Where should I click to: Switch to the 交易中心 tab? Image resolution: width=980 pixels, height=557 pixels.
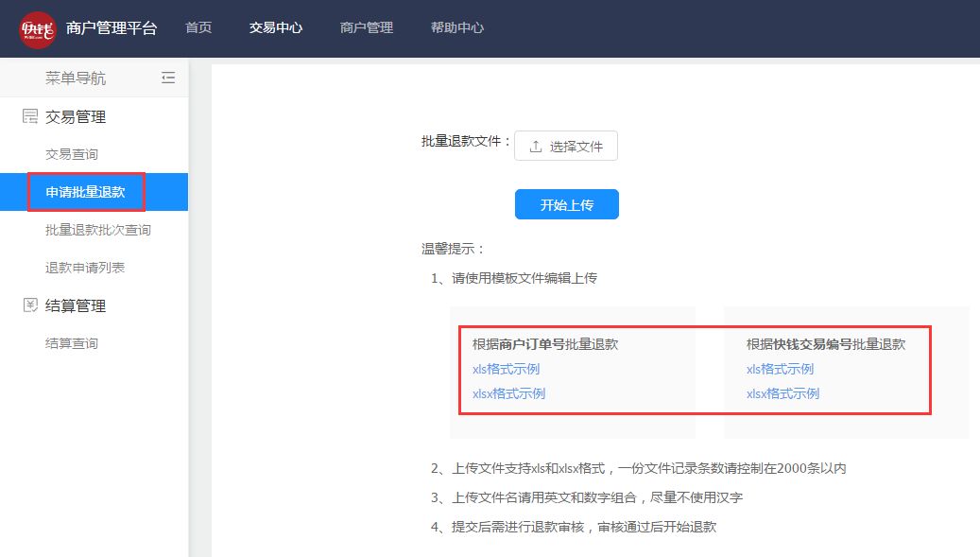274,28
